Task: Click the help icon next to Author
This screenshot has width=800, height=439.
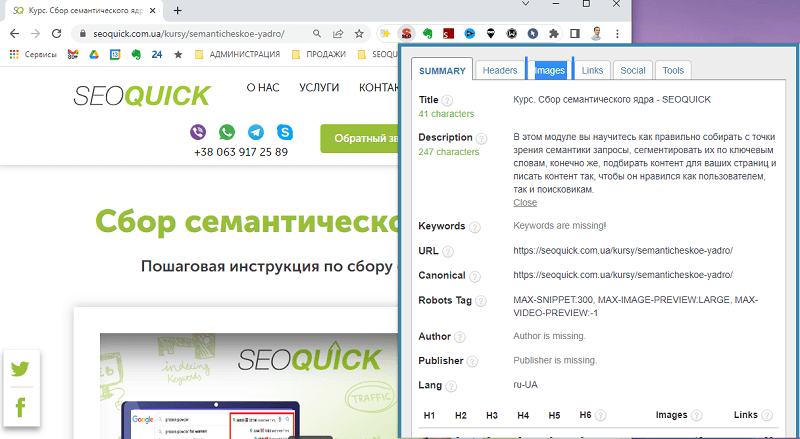Action: point(460,337)
